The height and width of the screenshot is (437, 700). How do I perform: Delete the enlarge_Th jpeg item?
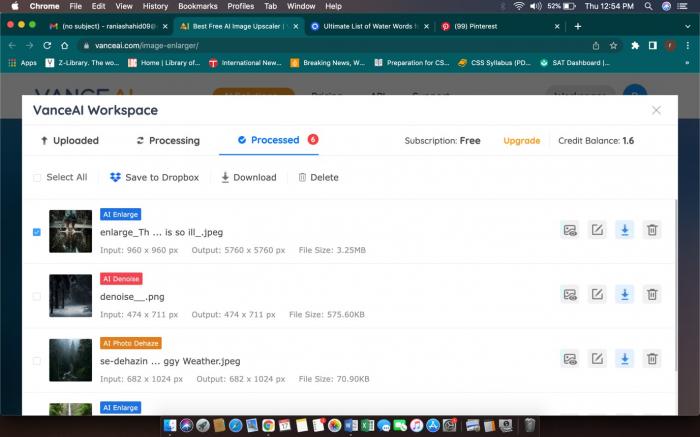click(x=652, y=230)
